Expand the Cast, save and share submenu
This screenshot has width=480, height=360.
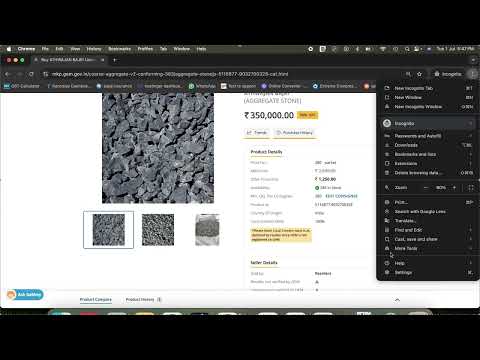428,239
